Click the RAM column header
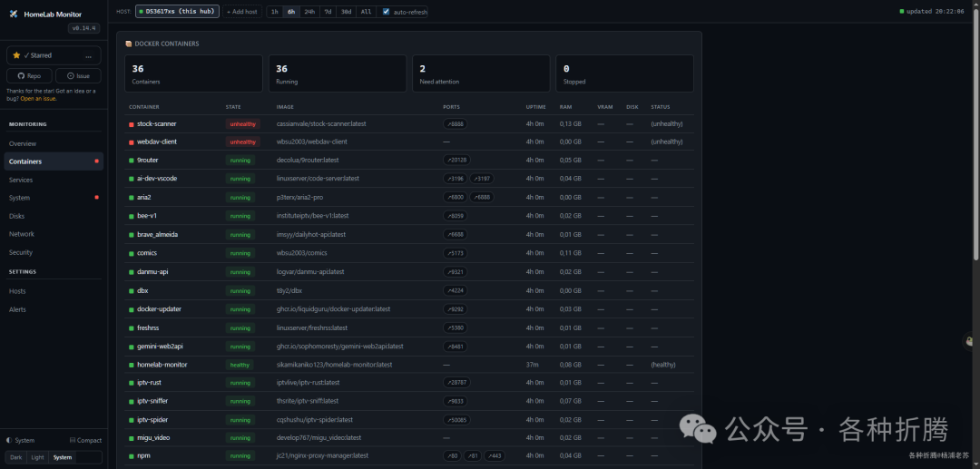The width and height of the screenshot is (980, 469). pos(565,107)
